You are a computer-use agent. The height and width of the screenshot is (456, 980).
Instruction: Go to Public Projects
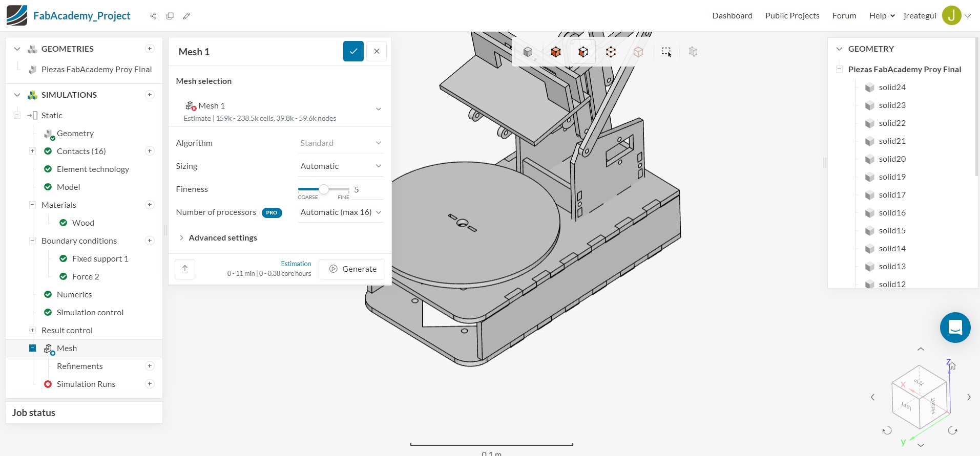click(792, 15)
